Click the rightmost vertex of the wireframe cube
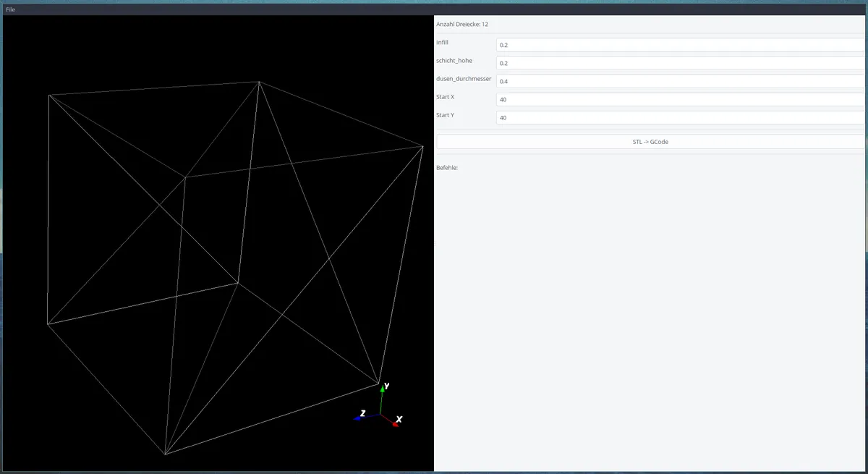Image resolution: width=868 pixels, height=474 pixels. 422,146
